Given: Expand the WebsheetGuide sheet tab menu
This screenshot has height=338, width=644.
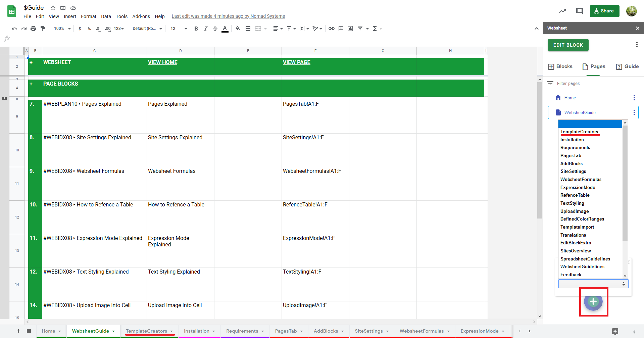Looking at the screenshot, I should (113, 331).
